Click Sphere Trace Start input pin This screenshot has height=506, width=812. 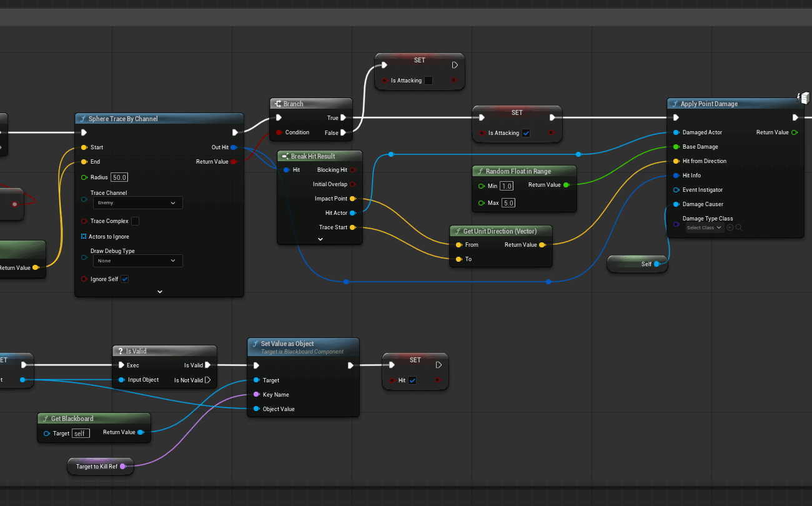[84, 147]
